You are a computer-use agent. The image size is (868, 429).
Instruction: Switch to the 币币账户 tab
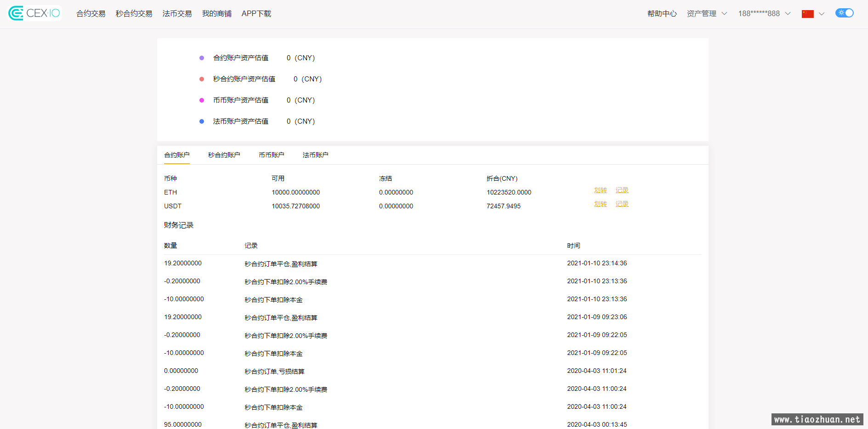(272, 155)
